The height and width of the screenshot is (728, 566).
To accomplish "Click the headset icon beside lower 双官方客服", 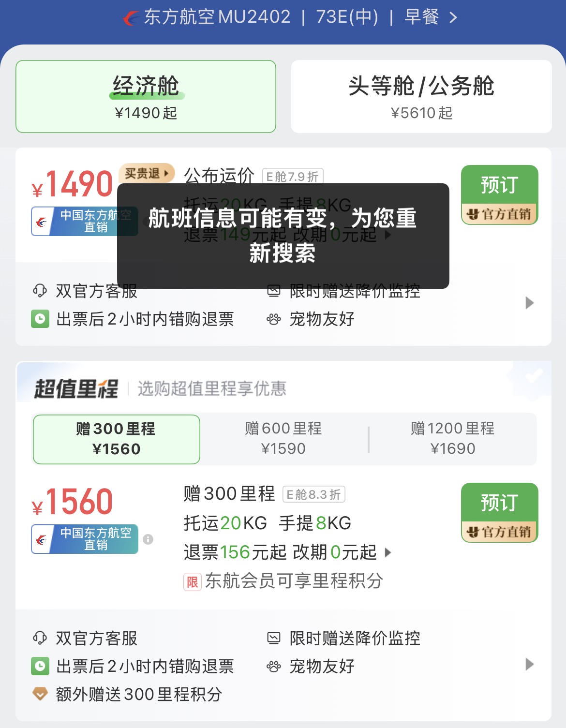I will tap(40, 639).
